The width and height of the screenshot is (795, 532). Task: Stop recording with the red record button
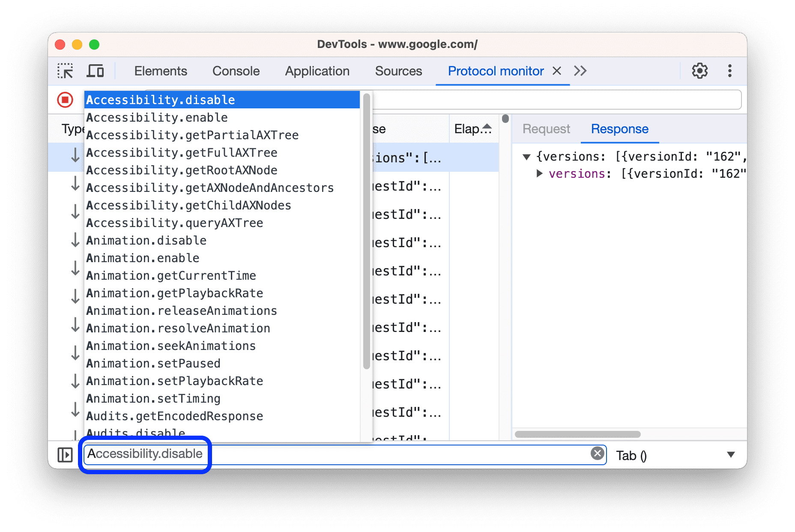point(65,99)
